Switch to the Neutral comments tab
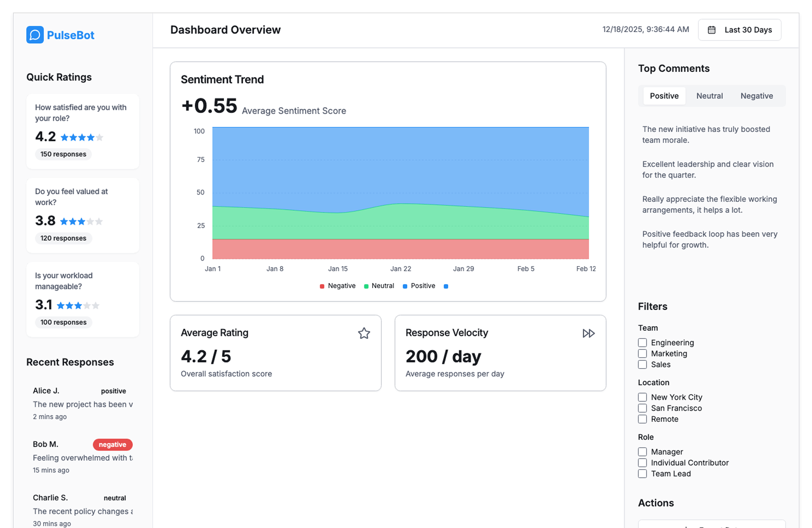This screenshot has width=812, height=528. point(709,96)
